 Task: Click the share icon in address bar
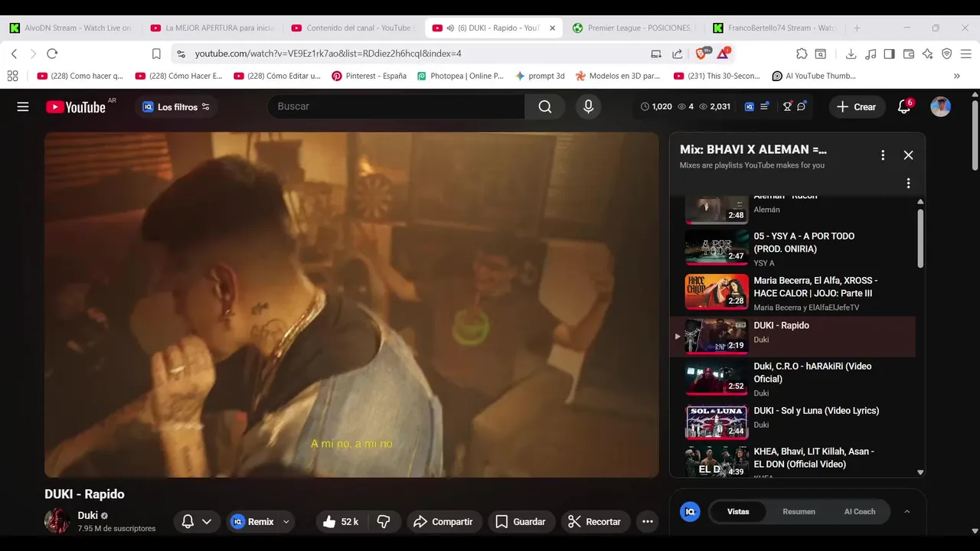(x=678, y=54)
